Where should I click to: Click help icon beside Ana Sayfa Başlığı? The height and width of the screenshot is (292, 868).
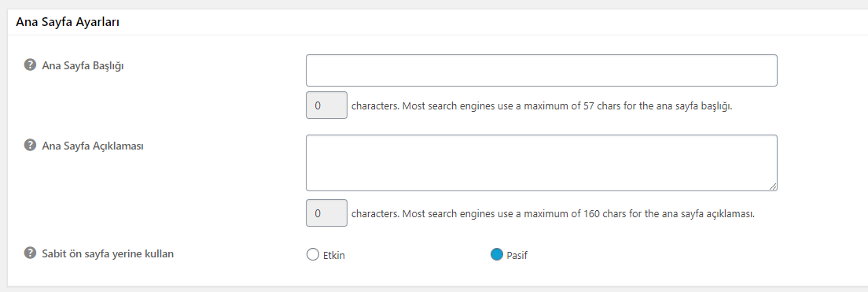click(x=29, y=65)
